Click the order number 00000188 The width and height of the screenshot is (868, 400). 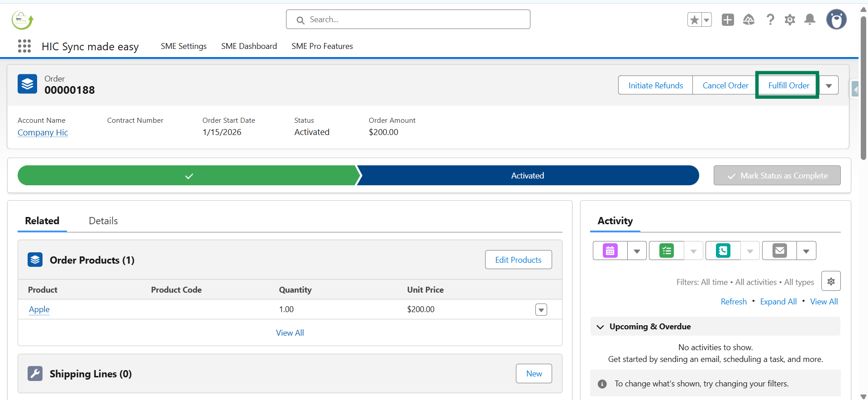pos(70,90)
